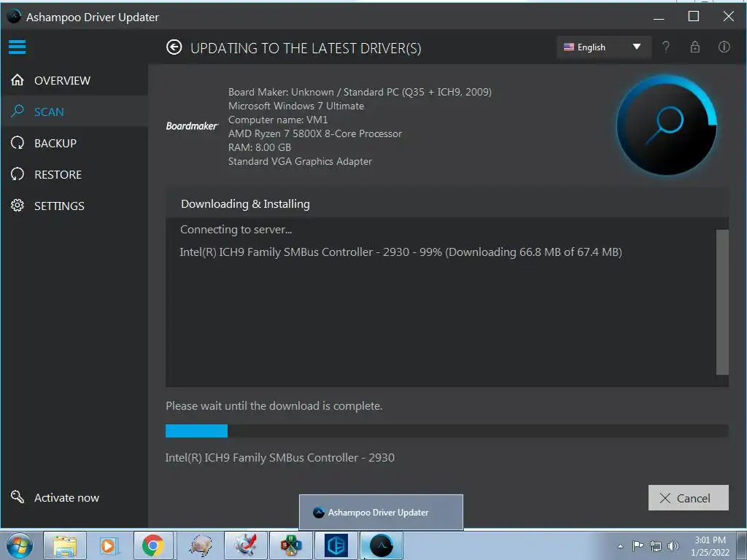This screenshot has width=747, height=560.
Task: Click 'AMD Ryzen 7 5800X 8-Core Processor' text
Action: pyautogui.click(x=315, y=134)
